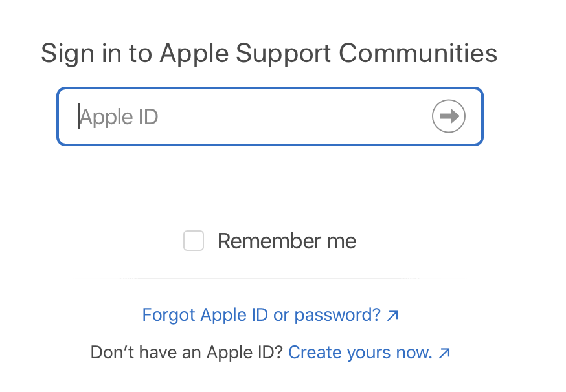
Task: Click the external-link arrow after Create yours now
Action: tap(444, 353)
